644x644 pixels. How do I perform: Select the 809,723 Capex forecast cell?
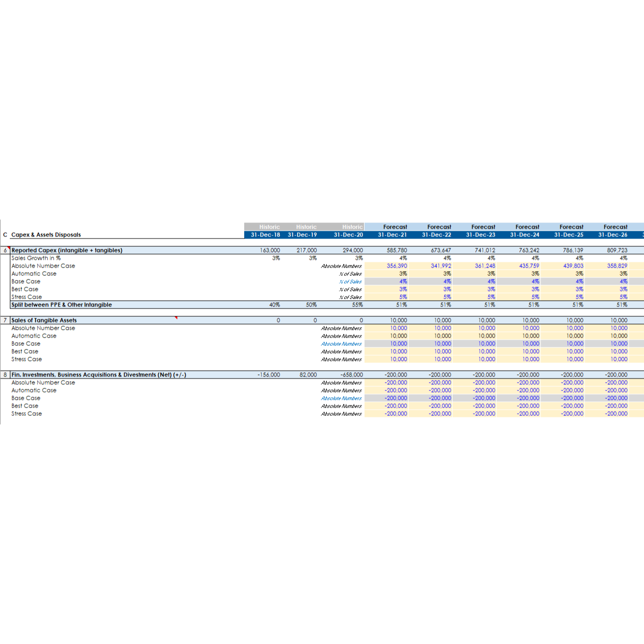[617, 250]
